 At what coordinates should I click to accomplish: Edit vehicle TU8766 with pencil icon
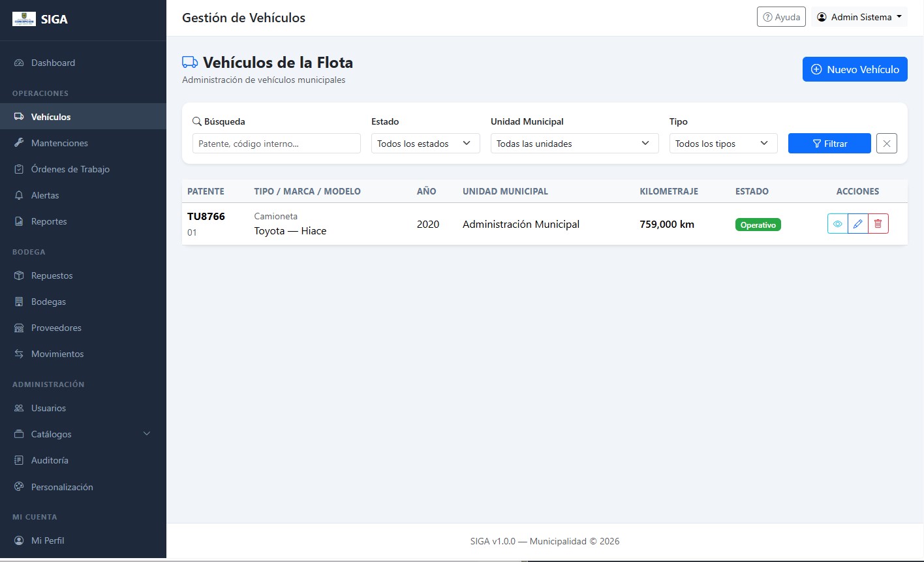tap(858, 224)
